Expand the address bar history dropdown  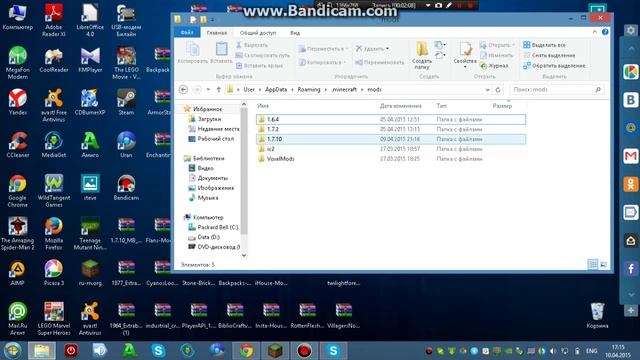(487, 89)
